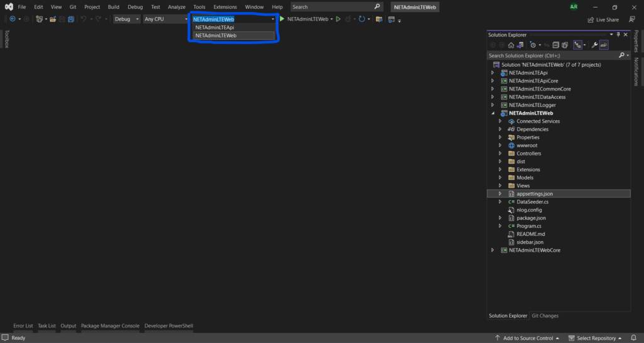644x343 pixels.
Task: Click Add to Source Control
Action: click(528, 338)
